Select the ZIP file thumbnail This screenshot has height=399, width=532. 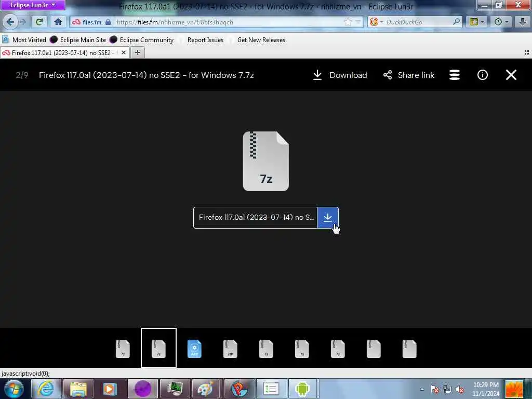click(x=230, y=349)
